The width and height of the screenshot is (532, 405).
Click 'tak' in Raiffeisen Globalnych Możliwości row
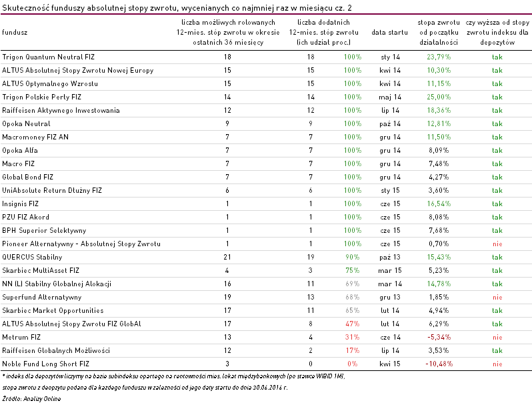tap(497, 350)
